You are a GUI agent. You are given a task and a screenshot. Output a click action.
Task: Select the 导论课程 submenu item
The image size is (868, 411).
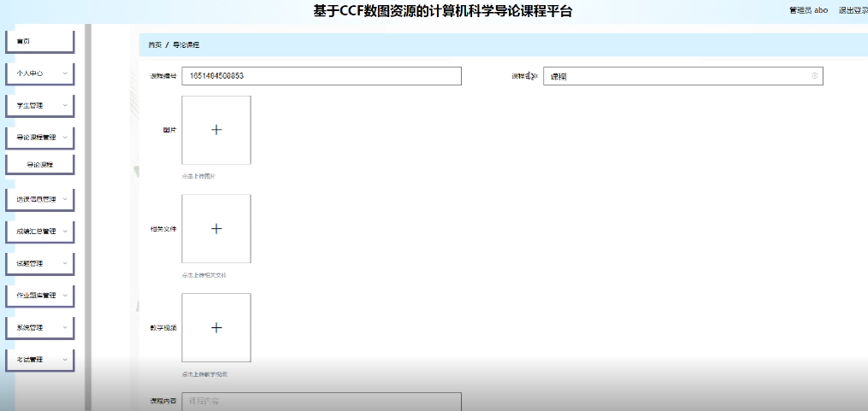click(x=40, y=164)
